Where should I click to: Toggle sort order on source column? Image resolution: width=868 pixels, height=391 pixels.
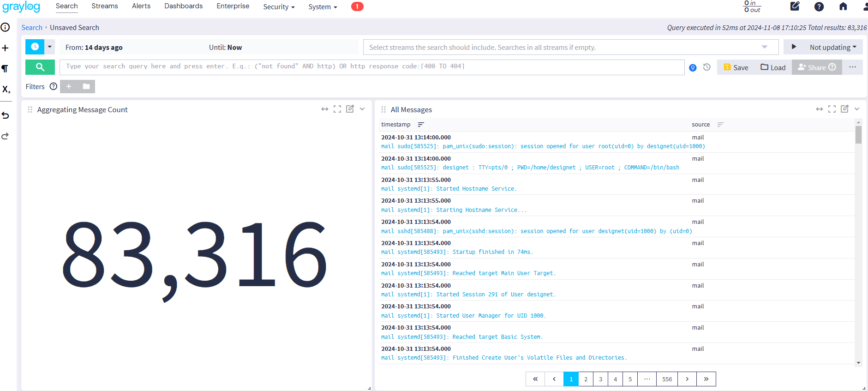tap(720, 125)
